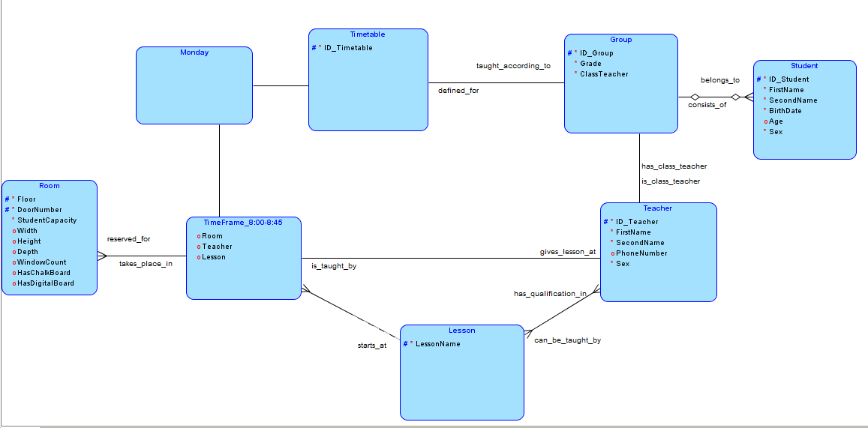Image resolution: width=868 pixels, height=428 pixels.
Task: Click the belongs_to relationship label
Action: (720, 80)
